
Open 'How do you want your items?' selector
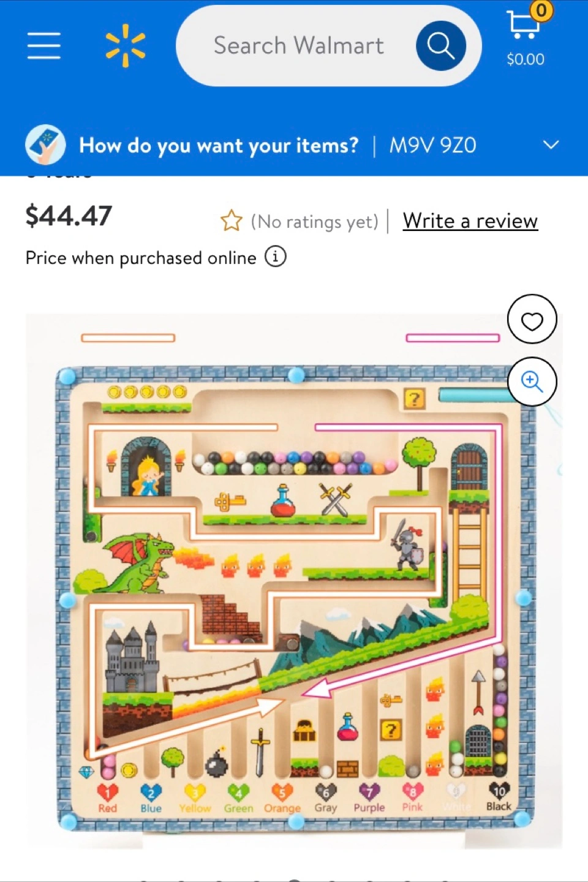point(219,145)
